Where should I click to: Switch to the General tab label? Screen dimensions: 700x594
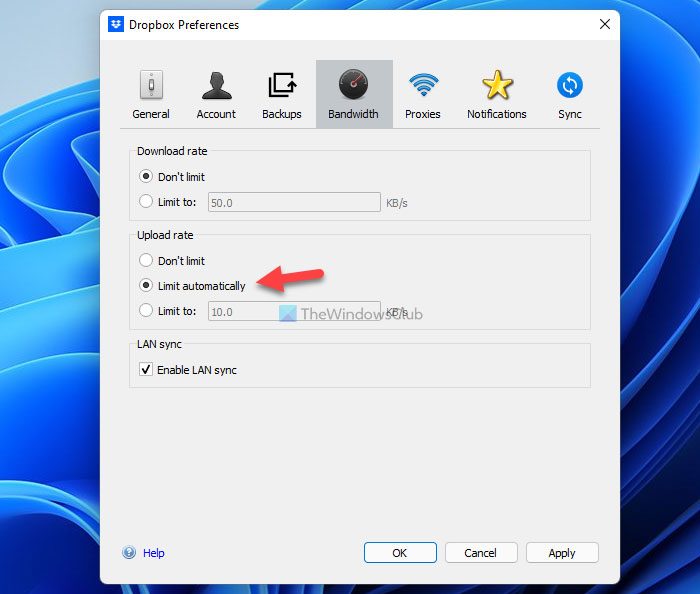pyautogui.click(x=151, y=114)
